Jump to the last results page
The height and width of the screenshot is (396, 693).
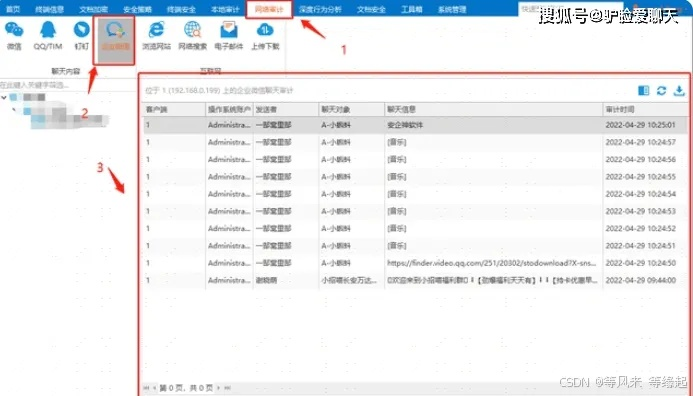pos(227,388)
